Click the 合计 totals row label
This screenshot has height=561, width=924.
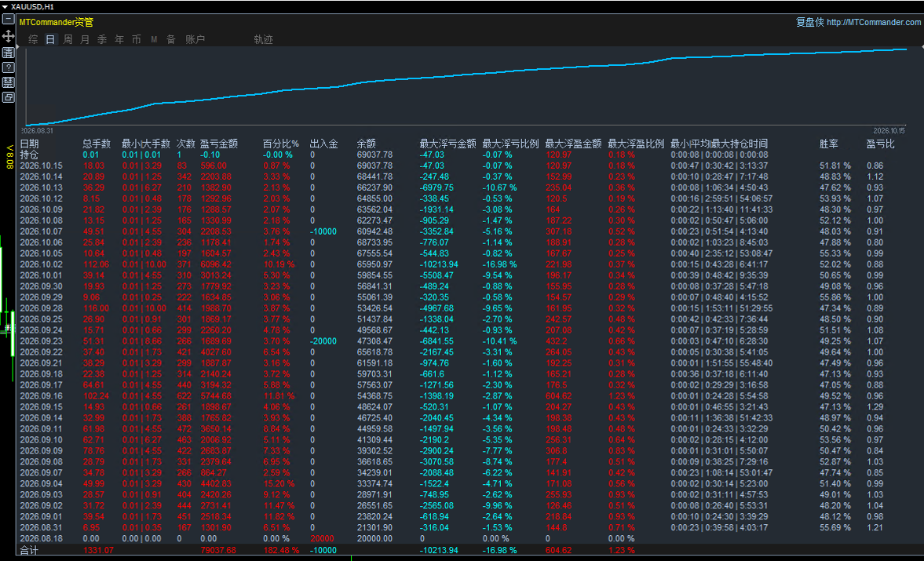30,550
